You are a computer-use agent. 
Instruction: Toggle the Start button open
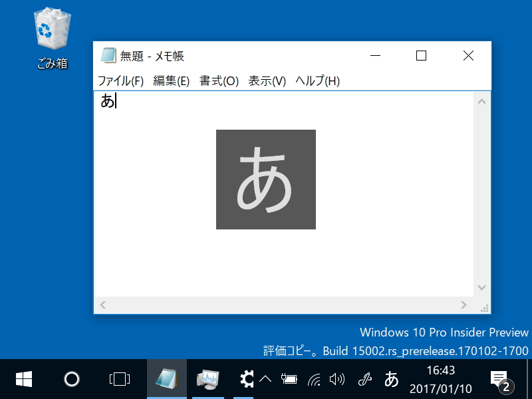(24, 379)
